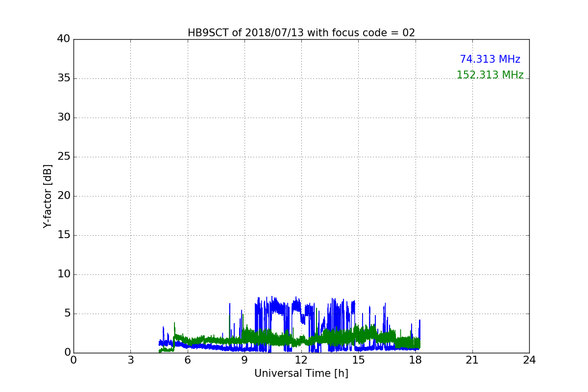
Task: Click x-axis tick label 6
Action: point(188,360)
